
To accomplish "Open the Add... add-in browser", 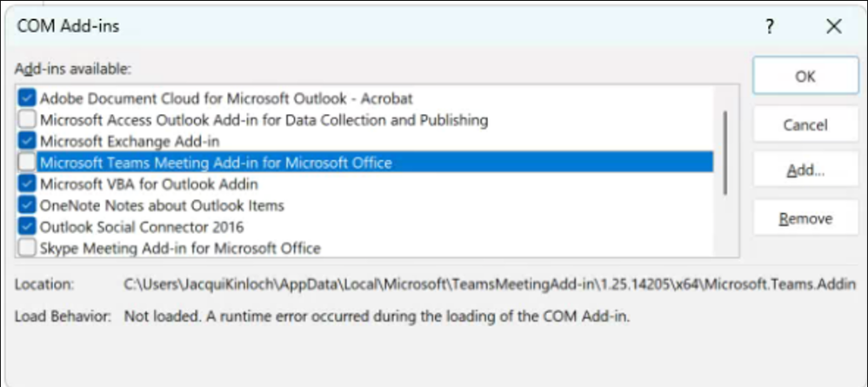I will (805, 171).
